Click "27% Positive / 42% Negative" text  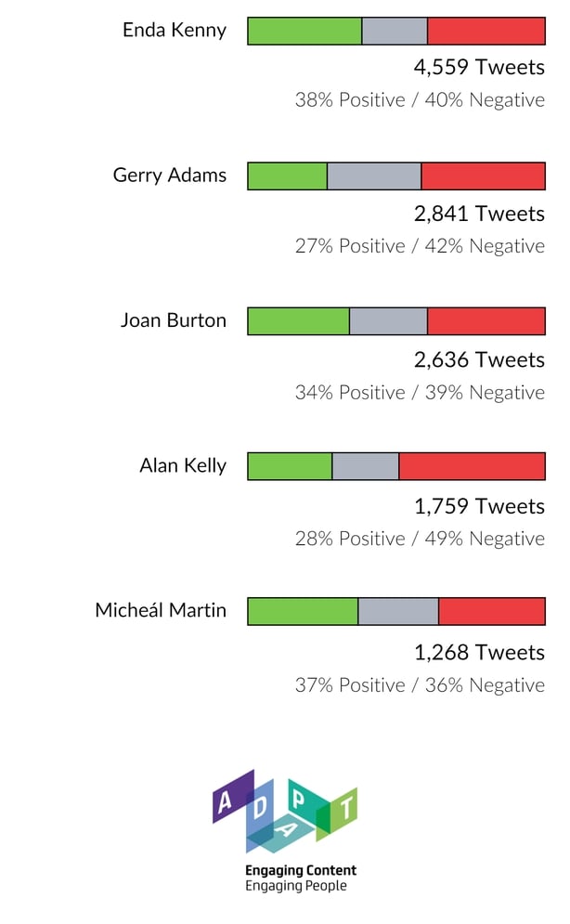[x=420, y=246]
